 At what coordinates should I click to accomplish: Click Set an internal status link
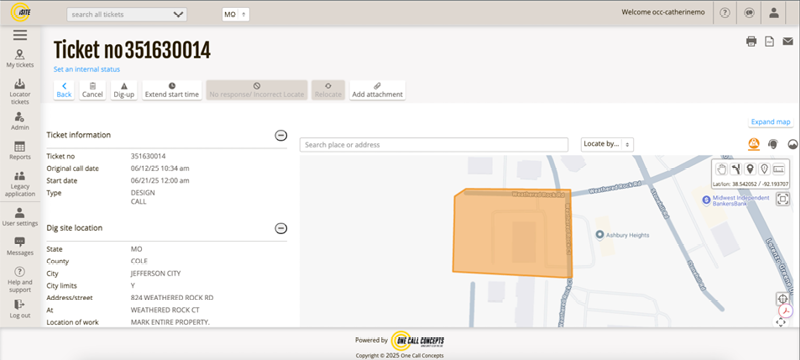pyautogui.click(x=87, y=69)
